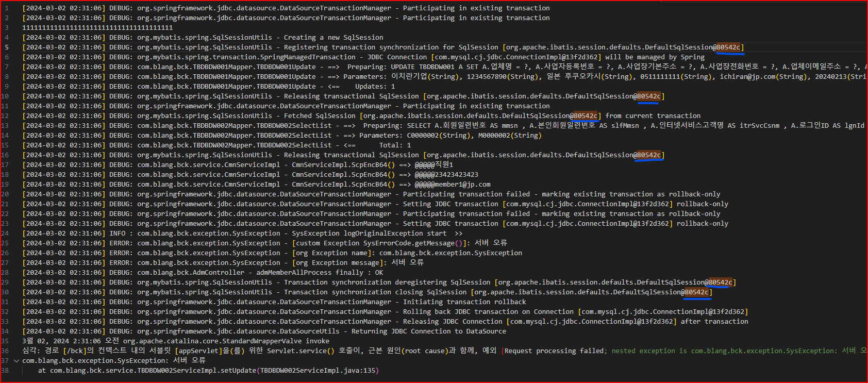Place cursor in the row of repeated 1s

97,28
